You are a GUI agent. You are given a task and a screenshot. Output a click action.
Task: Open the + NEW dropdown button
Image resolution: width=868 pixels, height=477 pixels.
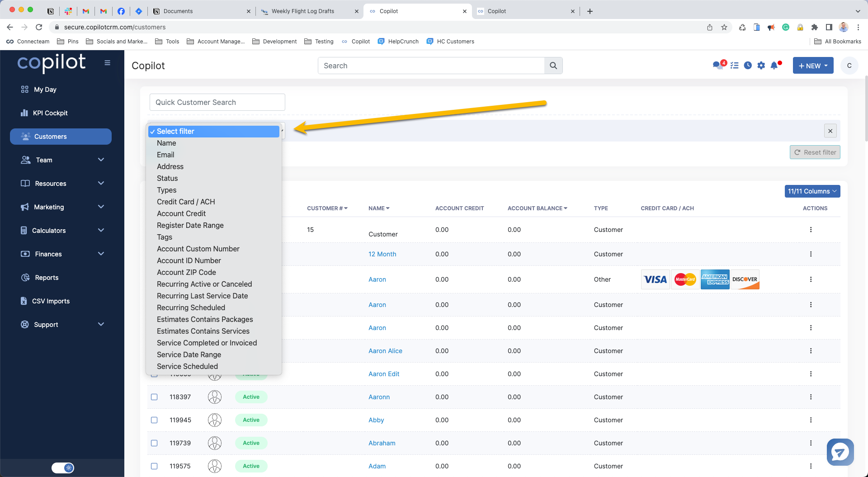click(813, 66)
